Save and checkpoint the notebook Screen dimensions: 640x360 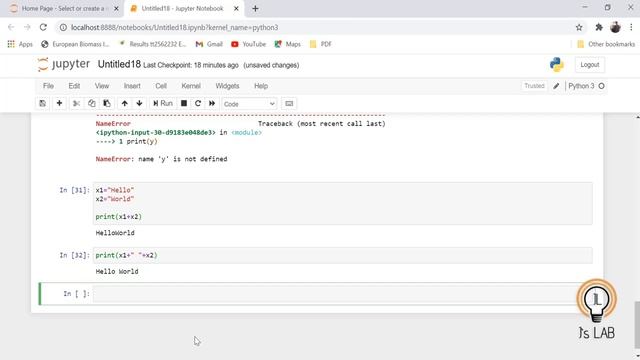coord(42,104)
